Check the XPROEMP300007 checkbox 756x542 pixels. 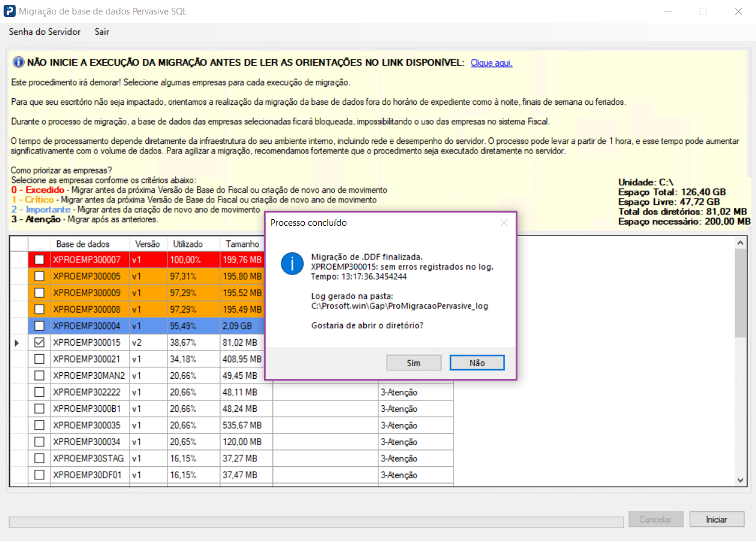[x=39, y=260]
